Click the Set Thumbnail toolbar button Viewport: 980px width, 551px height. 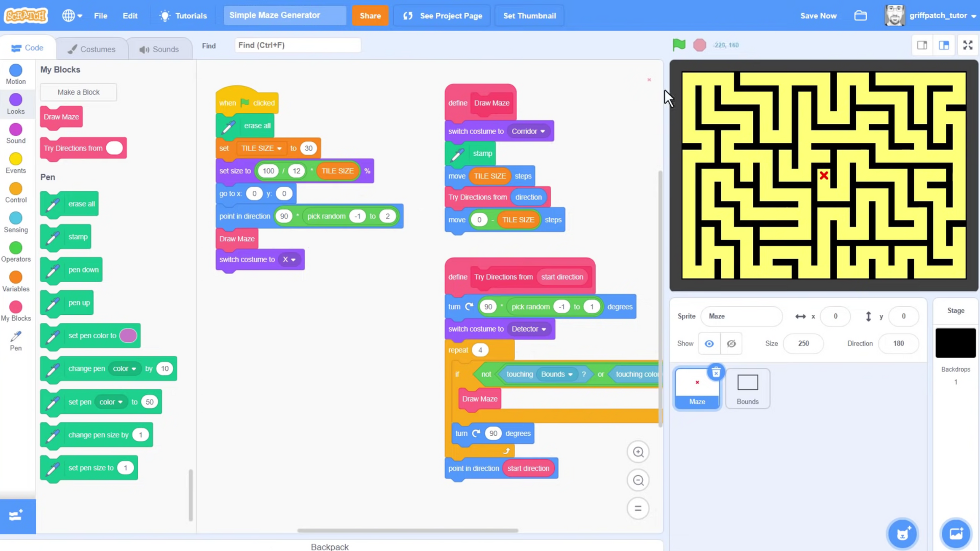[529, 15]
